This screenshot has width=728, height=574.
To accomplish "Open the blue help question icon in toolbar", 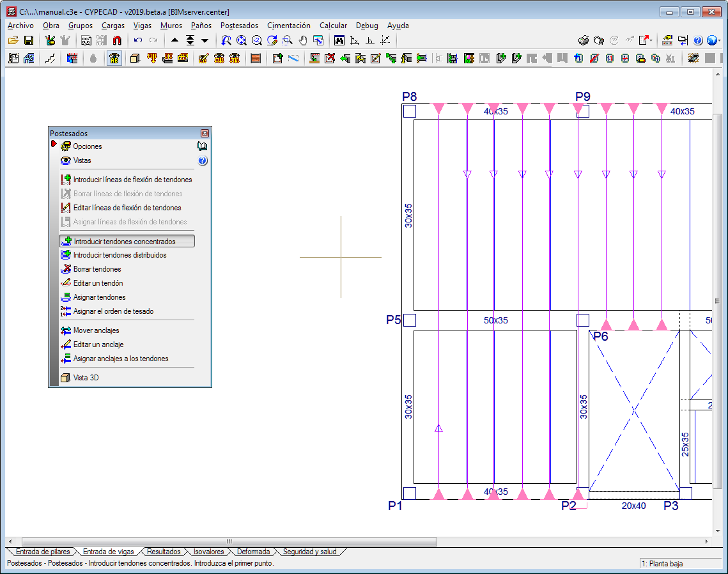I will (698, 40).
